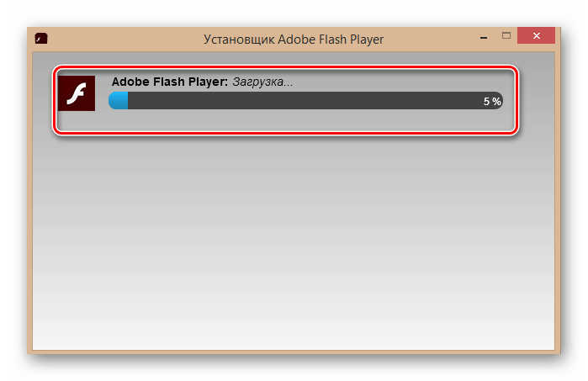Click title bar space between title and minimize
Screen dimensions: 588x381
pyautogui.click(x=429, y=39)
